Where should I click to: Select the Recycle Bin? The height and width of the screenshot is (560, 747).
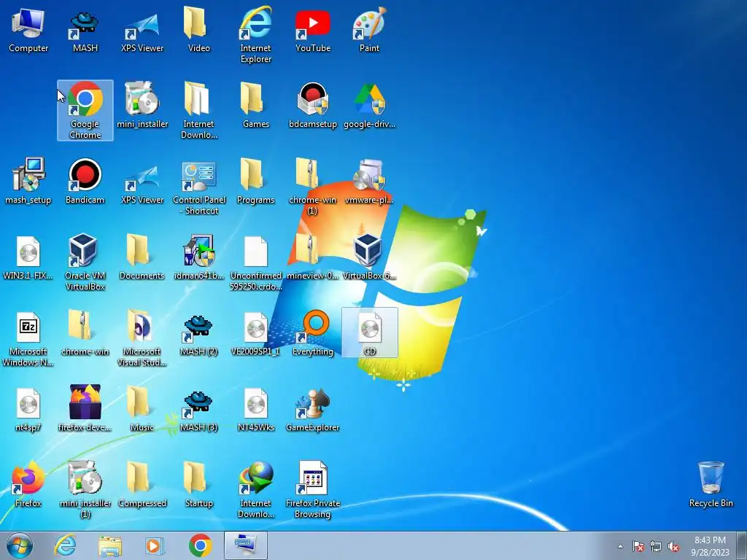tap(711, 485)
